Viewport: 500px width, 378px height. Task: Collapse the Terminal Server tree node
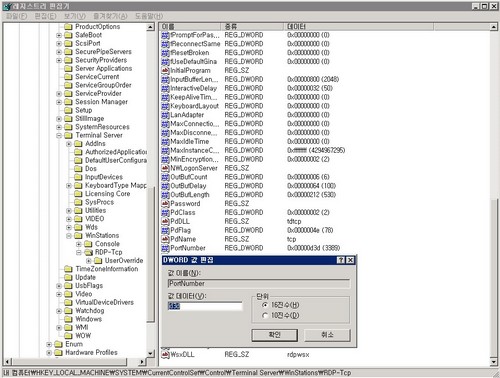pyautogui.click(x=59, y=136)
